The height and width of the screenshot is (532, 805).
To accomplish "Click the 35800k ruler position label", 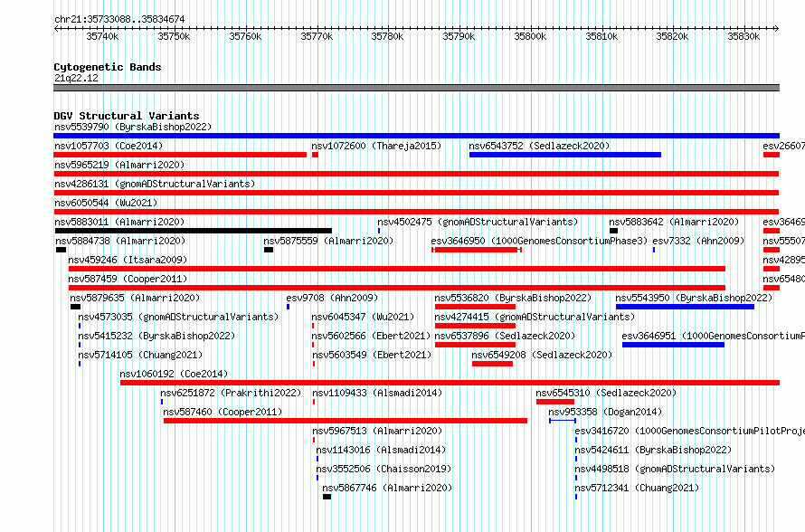I will (x=530, y=36).
